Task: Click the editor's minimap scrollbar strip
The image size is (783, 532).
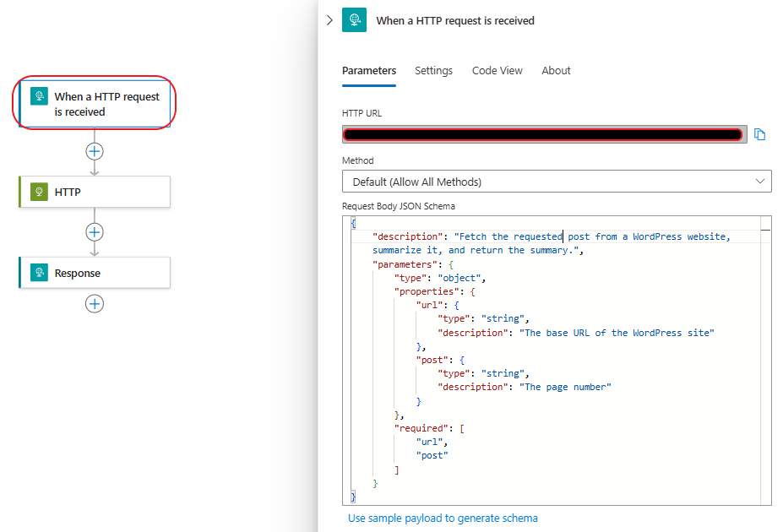Action: tap(765, 361)
